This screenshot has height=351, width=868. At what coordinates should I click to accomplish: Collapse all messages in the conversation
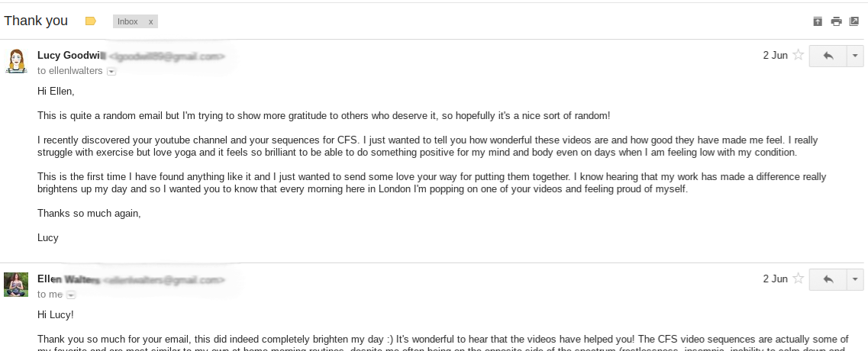coord(818,21)
